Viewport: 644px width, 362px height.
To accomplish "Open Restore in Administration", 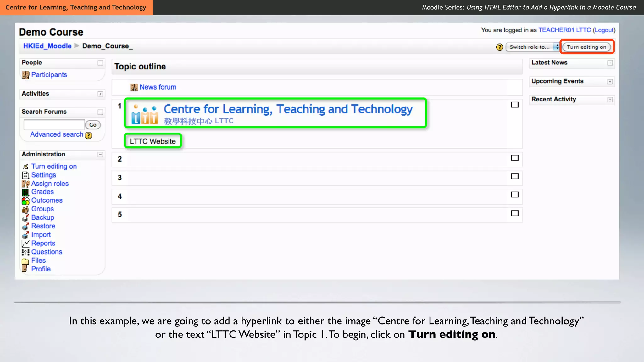I will coord(43,226).
